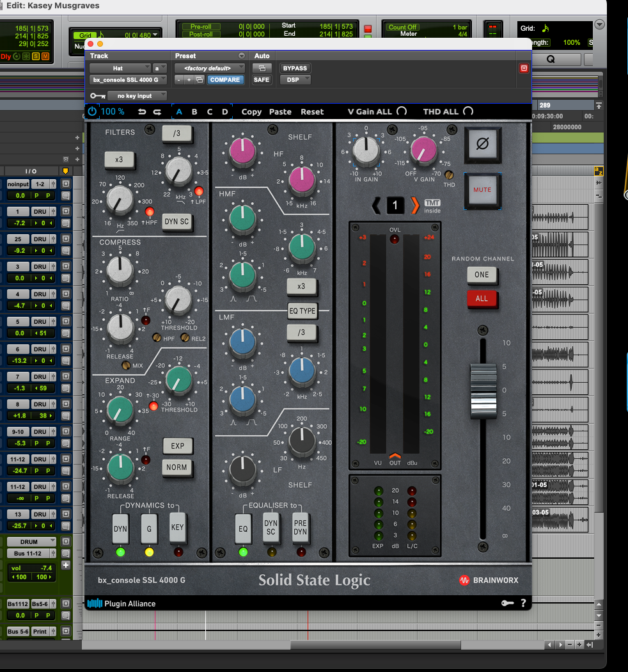Click the IN GAIN knob

pos(366,151)
